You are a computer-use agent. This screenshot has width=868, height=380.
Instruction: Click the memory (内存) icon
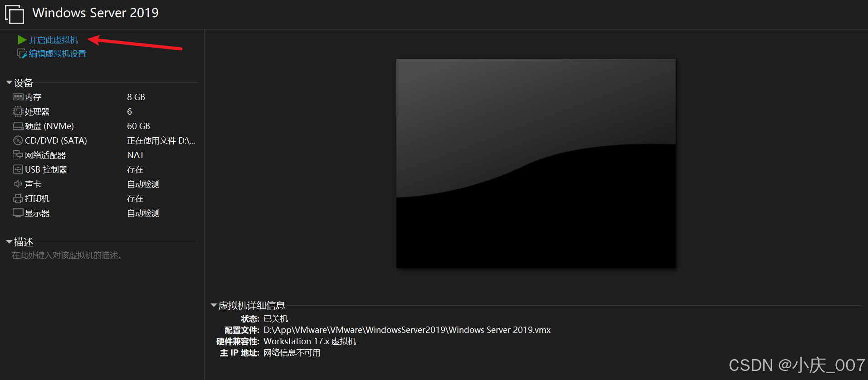coord(18,97)
